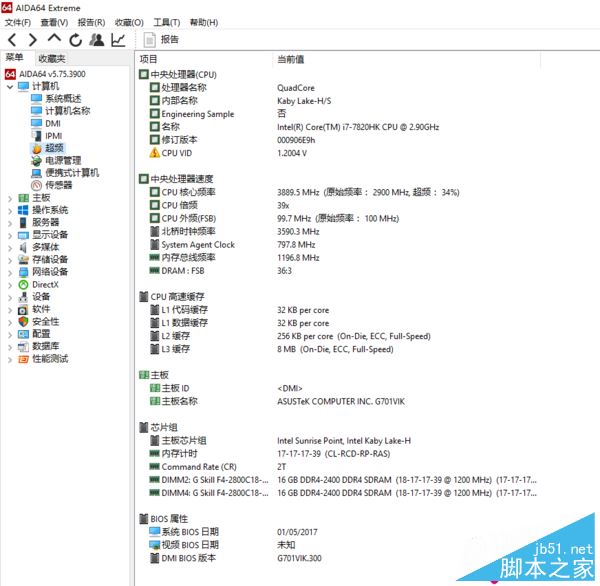This screenshot has height=586, width=600.
Task: Open 传感器 sensor item
Action: tap(51, 185)
